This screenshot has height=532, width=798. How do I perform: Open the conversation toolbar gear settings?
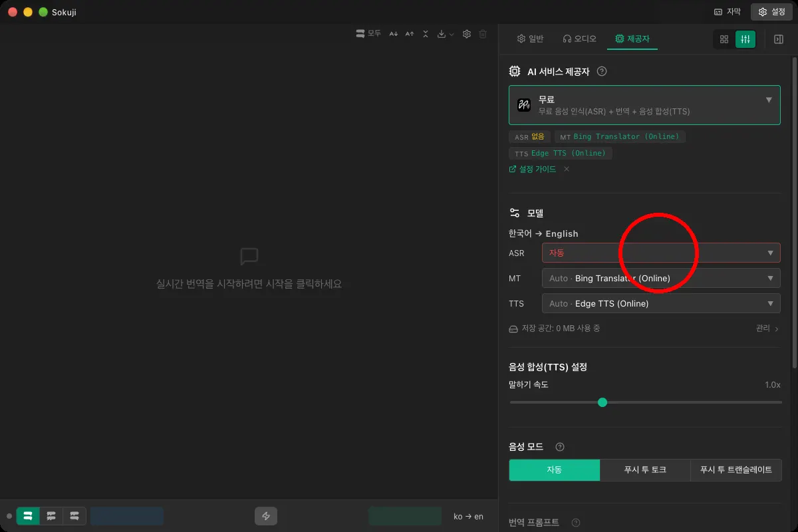pos(467,33)
